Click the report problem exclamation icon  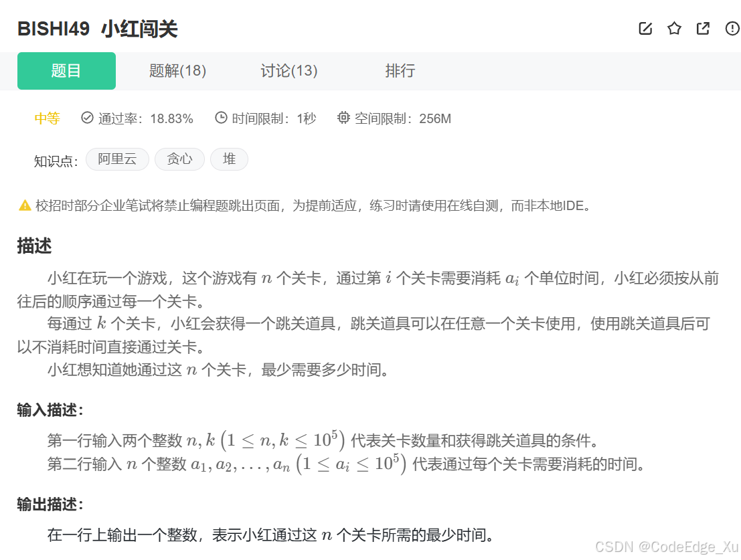point(732,28)
